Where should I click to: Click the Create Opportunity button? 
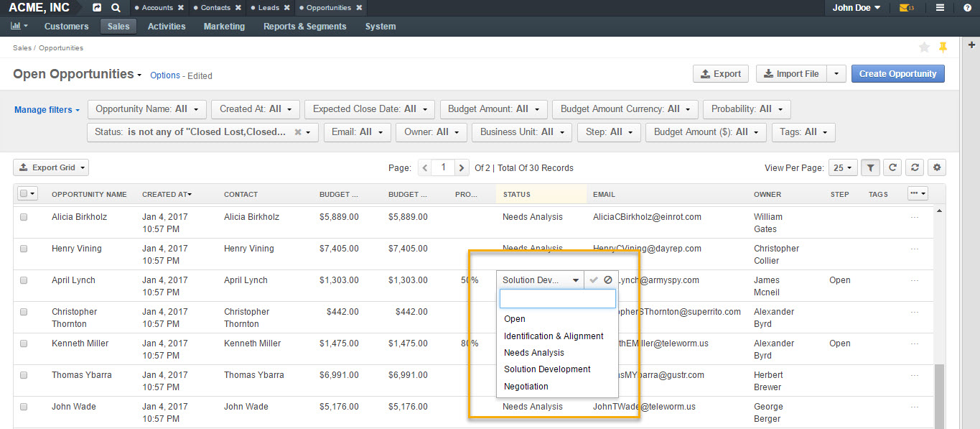coord(898,73)
